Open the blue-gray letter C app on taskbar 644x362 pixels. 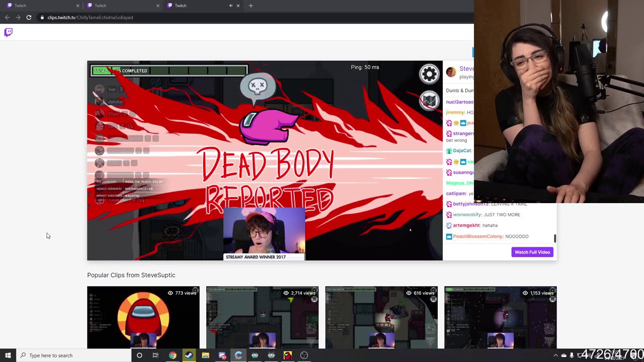[238, 355]
